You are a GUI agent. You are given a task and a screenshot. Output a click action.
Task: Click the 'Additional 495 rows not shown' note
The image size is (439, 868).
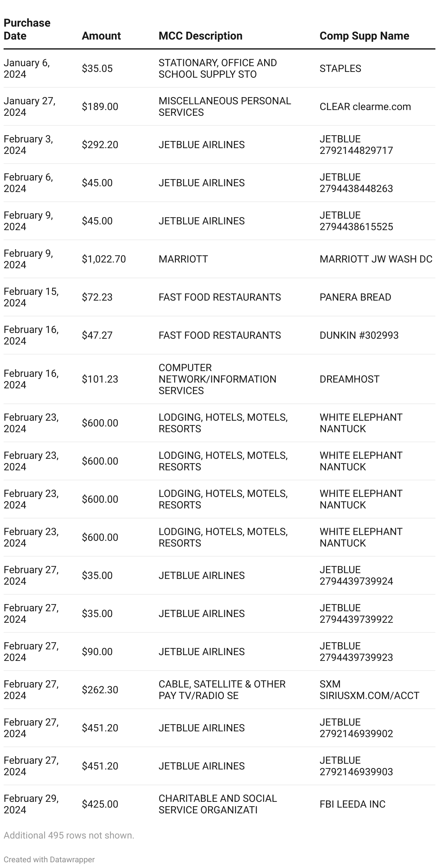(x=69, y=835)
